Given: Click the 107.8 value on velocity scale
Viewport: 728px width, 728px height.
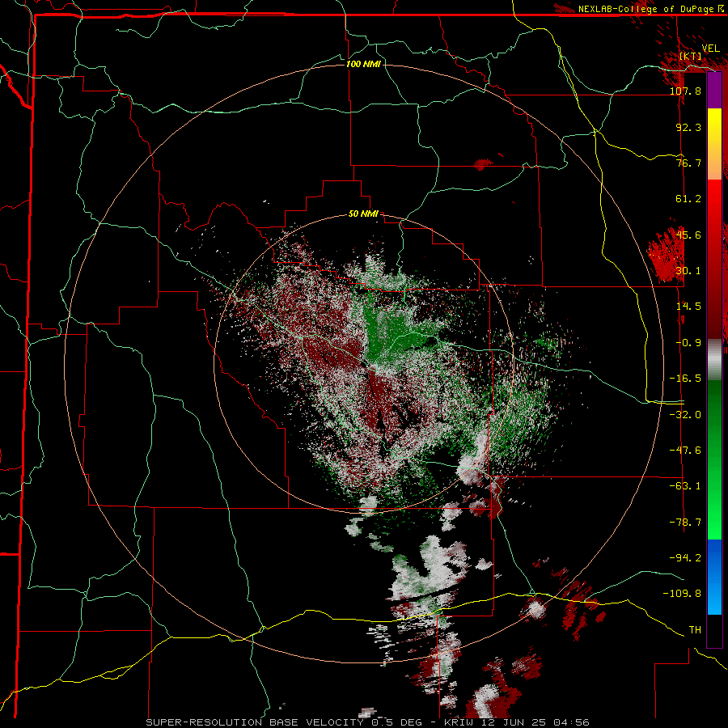Looking at the screenshot, I should [x=685, y=91].
